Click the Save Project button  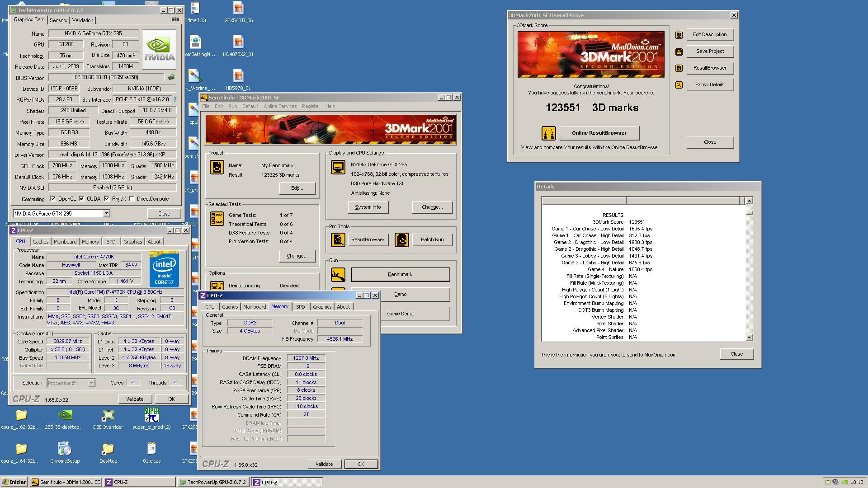coord(710,52)
